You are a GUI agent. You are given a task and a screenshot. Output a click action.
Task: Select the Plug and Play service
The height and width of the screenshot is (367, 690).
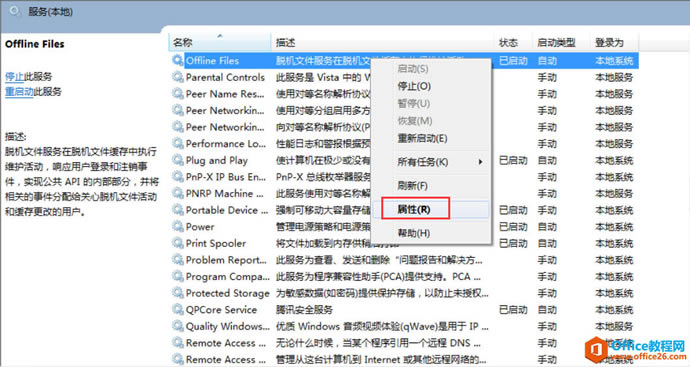click(217, 160)
